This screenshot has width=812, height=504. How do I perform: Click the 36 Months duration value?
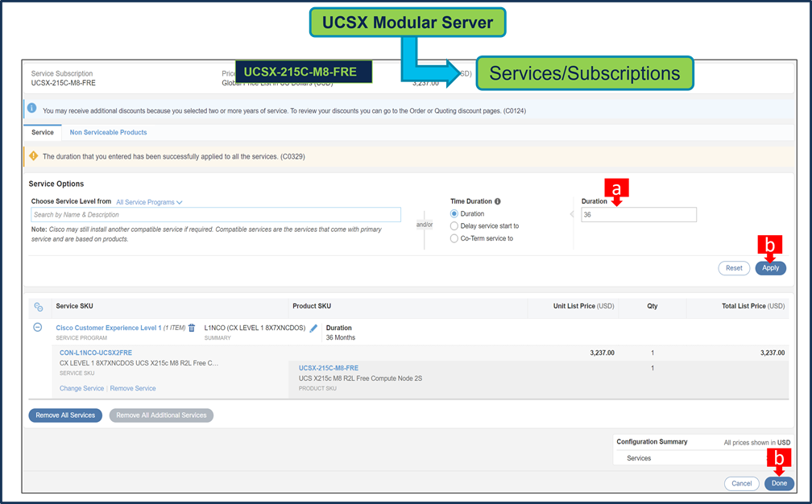[x=341, y=337]
